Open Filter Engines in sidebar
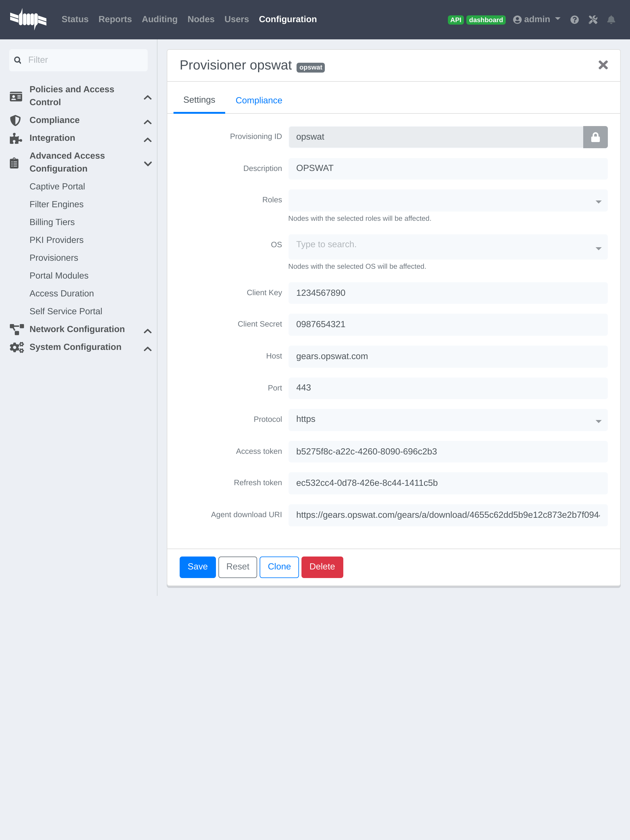 tap(56, 204)
